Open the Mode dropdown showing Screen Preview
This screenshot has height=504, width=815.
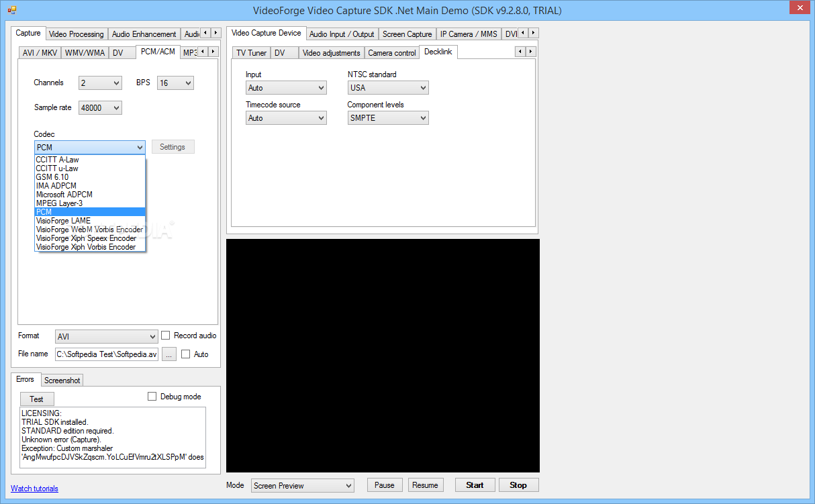pyautogui.click(x=303, y=486)
